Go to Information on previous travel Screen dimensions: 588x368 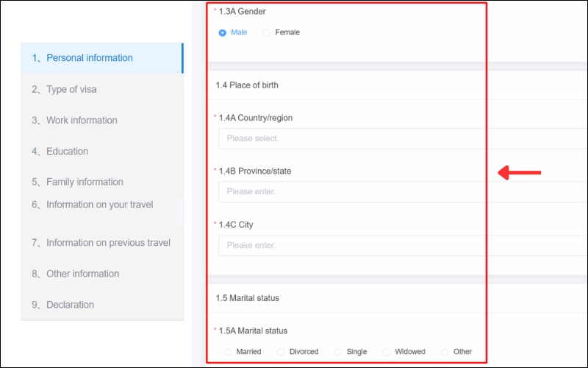(108, 243)
